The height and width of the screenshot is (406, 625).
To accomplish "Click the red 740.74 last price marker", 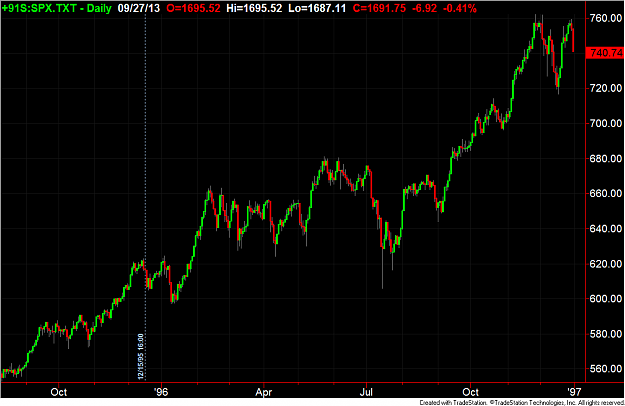I will tap(605, 53).
